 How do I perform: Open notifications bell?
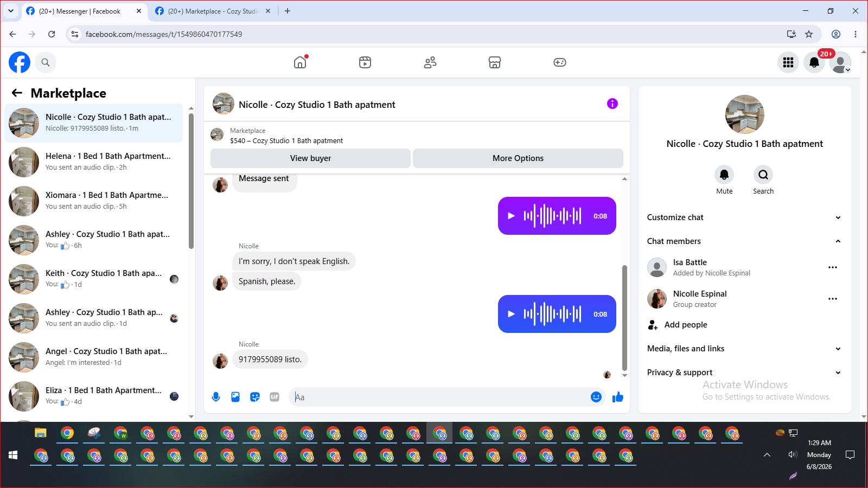tap(814, 62)
